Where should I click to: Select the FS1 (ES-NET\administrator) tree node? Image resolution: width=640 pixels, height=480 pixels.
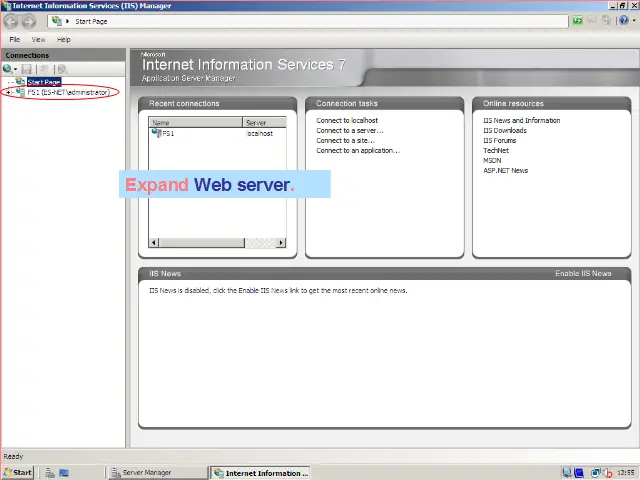[68, 93]
